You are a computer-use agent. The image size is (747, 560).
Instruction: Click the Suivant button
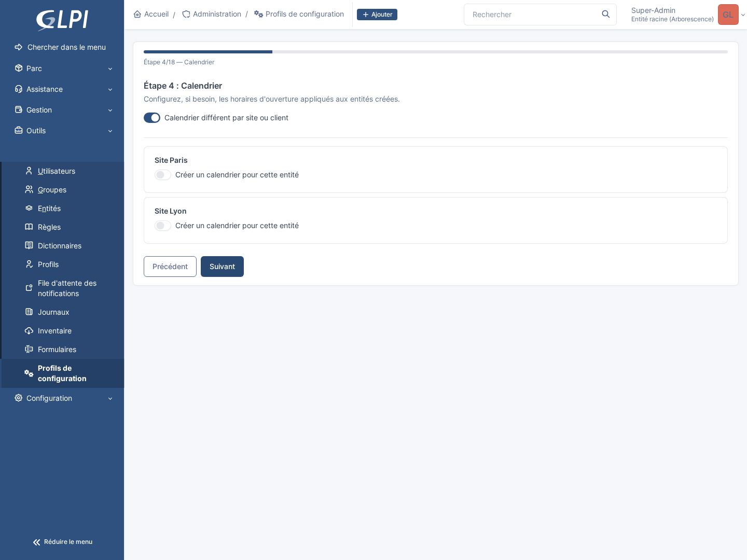[222, 267]
